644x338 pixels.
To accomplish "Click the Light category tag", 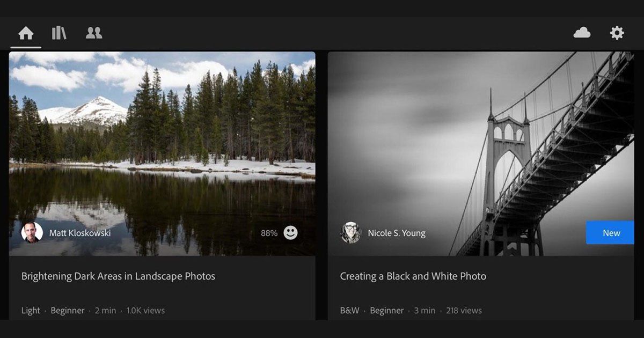I will tap(31, 311).
